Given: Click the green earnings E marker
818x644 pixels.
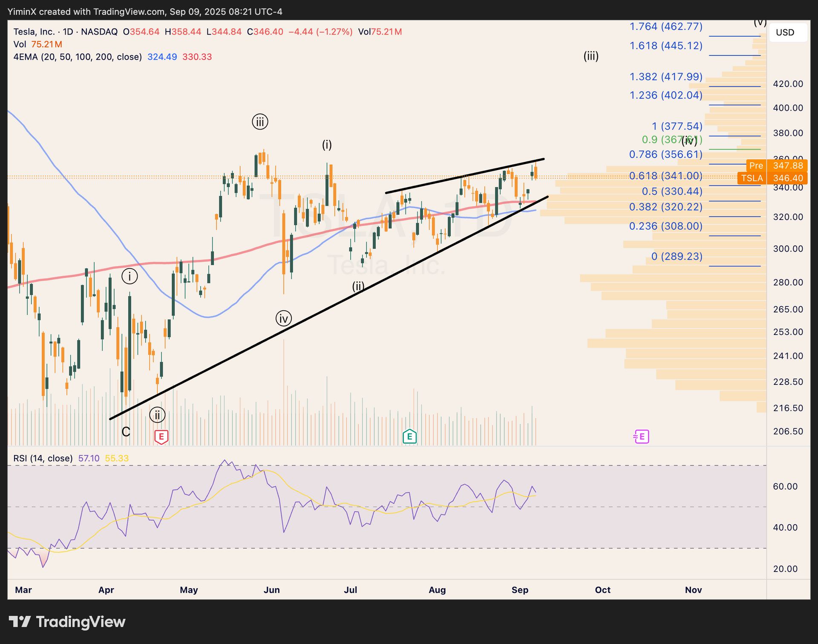Looking at the screenshot, I should click(x=409, y=436).
